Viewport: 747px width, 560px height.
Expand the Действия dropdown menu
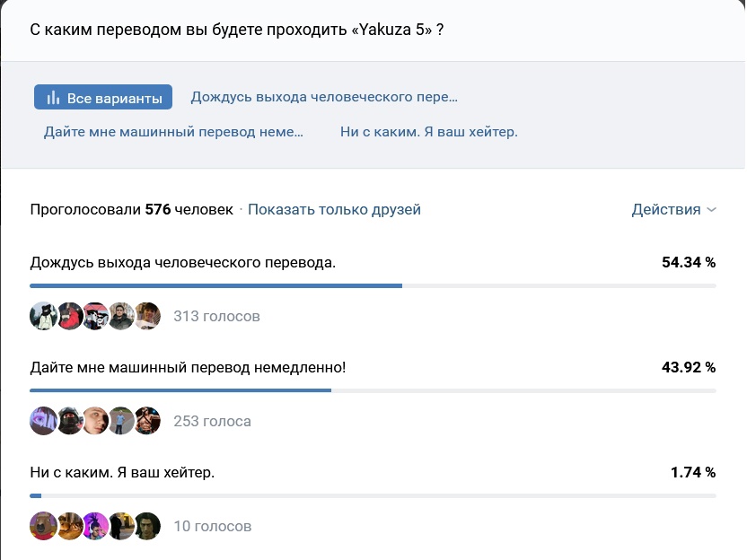673,209
